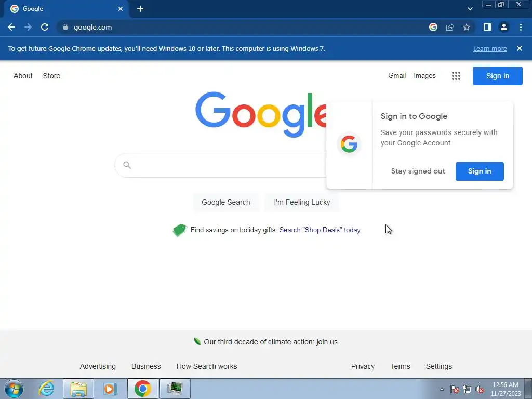Viewport: 532px width, 399px height.
Task: Click the Google logo in sign-in popup
Action: [x=349, y=144]
